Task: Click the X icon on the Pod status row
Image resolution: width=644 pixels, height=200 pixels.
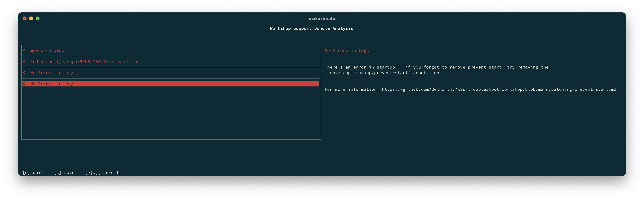Action: 24,62
